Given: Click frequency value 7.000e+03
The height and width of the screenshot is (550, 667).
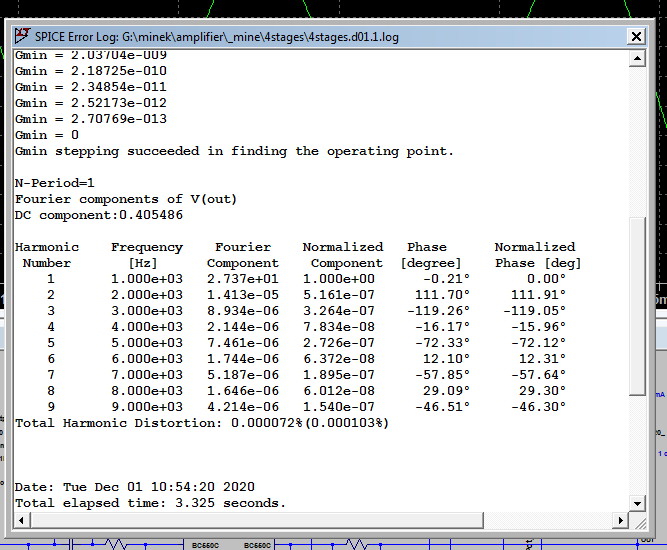Looking at the screenshot, I should 147,375.
